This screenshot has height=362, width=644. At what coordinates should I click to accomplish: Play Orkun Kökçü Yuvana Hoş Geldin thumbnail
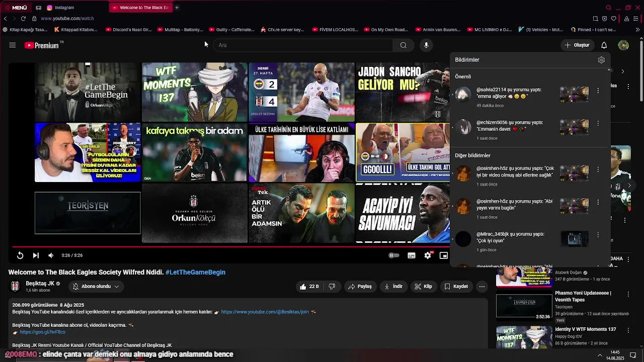195,213
